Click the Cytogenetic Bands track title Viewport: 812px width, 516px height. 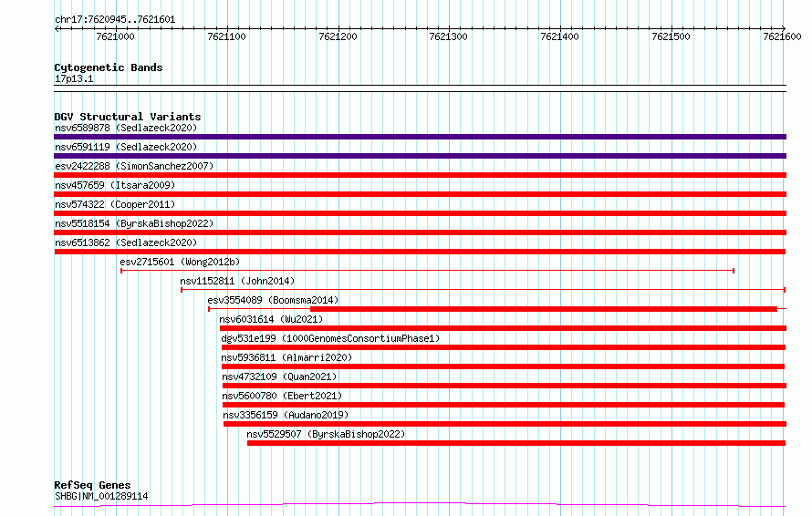pyautogui.click(x=109, y=67)
